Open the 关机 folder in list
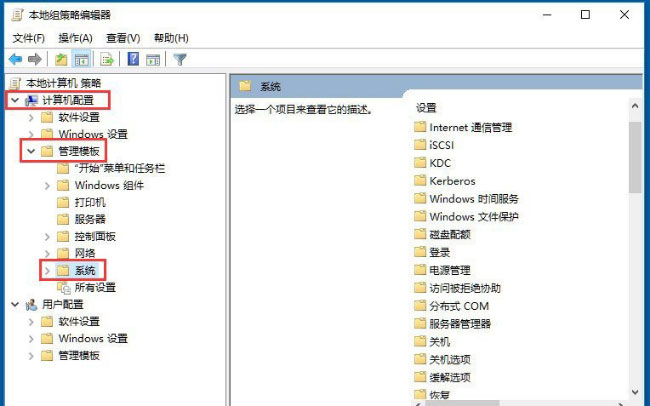 432,342
